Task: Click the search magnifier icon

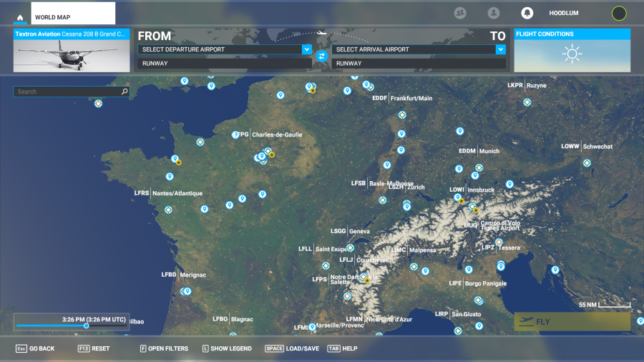Action: 125,92
